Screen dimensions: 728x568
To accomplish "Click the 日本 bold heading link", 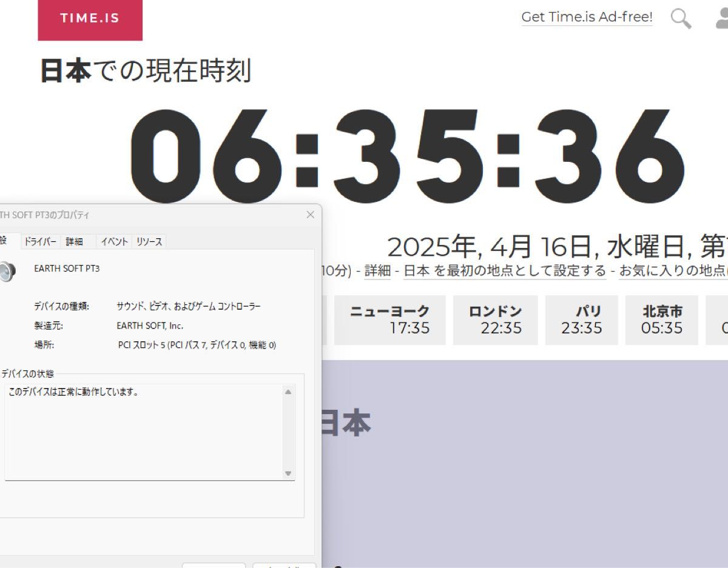I will pos(66,71).
